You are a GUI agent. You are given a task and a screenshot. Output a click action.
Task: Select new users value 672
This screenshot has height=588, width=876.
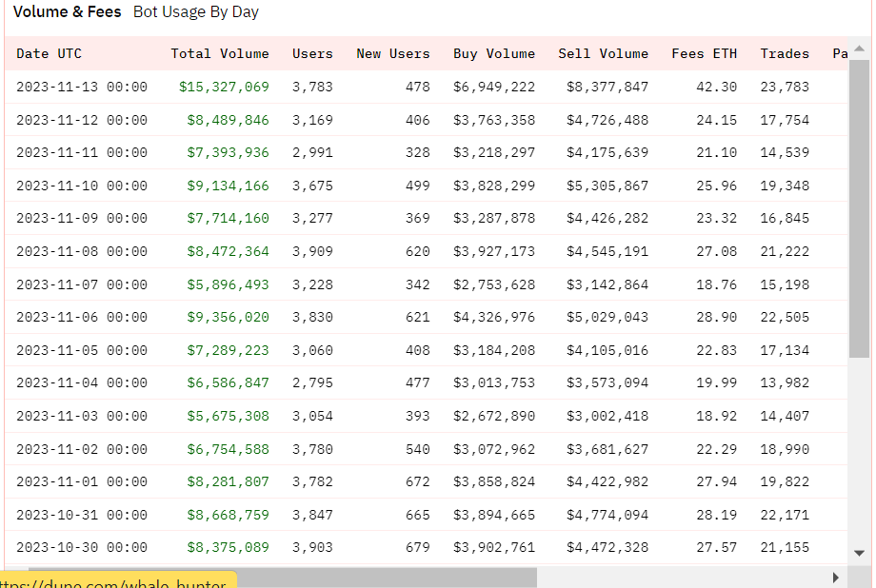[x=418, y=481]
